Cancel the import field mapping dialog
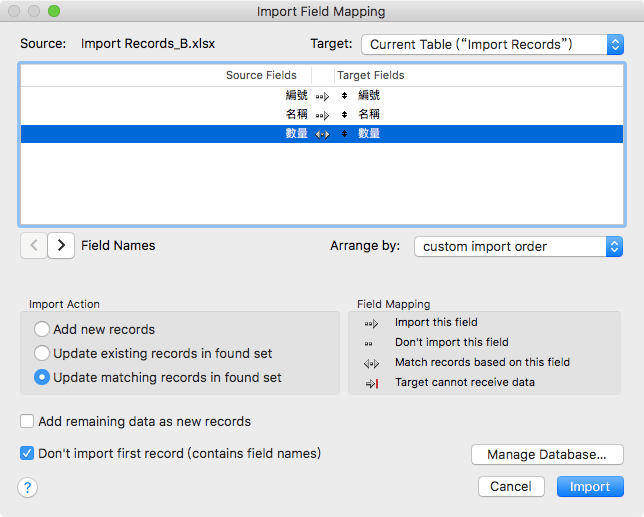 click(511, 486)
